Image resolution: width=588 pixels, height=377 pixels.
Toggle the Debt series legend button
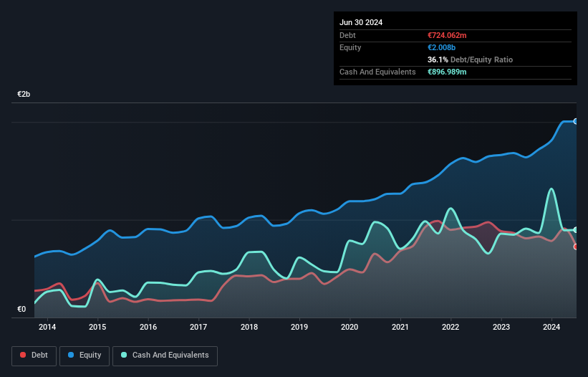34,355
